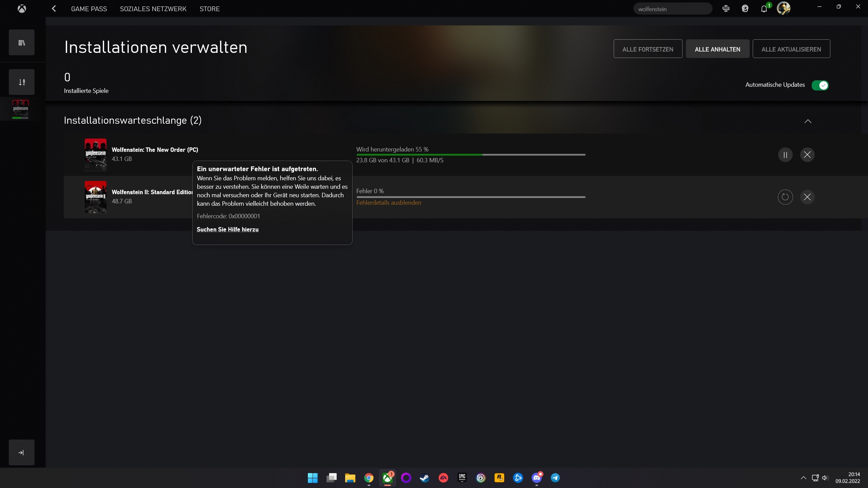This screenshot has width=868, height=488.
Task: Open the friends and social icon
Action: coord(745,9)
